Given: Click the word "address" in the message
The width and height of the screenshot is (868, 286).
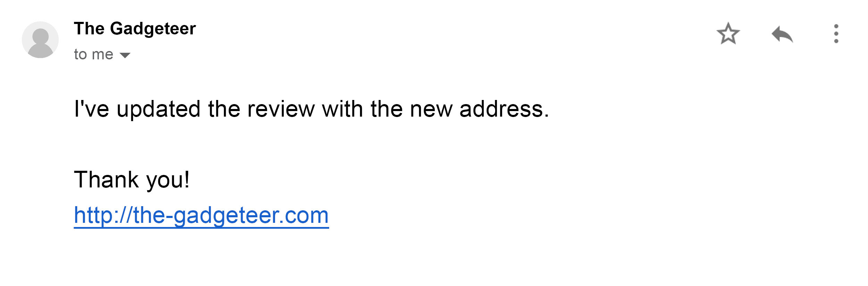Looking at the screenshot, I should (501, 109).
